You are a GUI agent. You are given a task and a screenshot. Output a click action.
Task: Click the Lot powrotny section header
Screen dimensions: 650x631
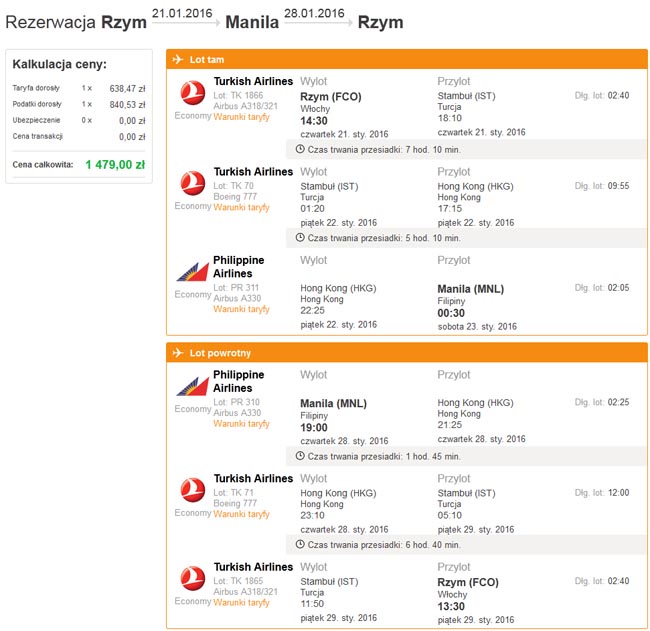click(x=407, y=353)
